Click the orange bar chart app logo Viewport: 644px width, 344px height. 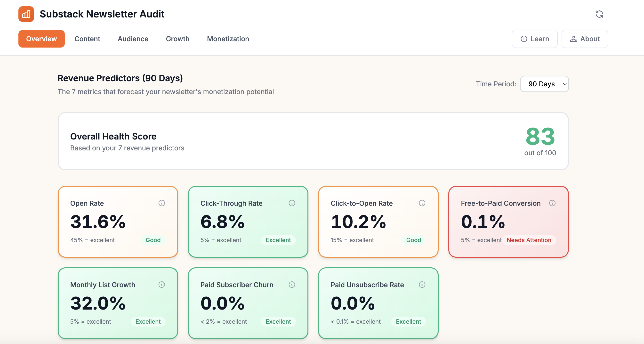(x=26, y=14)
